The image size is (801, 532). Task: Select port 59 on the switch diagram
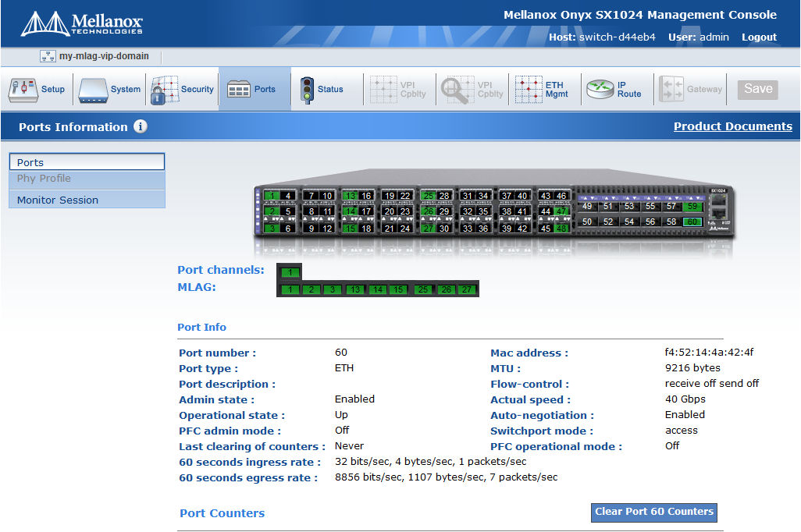pyautogui.click(x=692, y=206)
